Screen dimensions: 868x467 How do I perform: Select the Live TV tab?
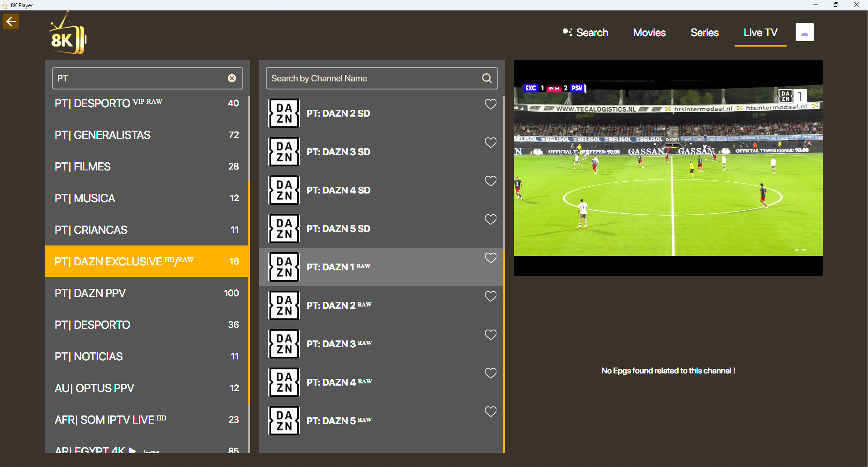(760, 33)
